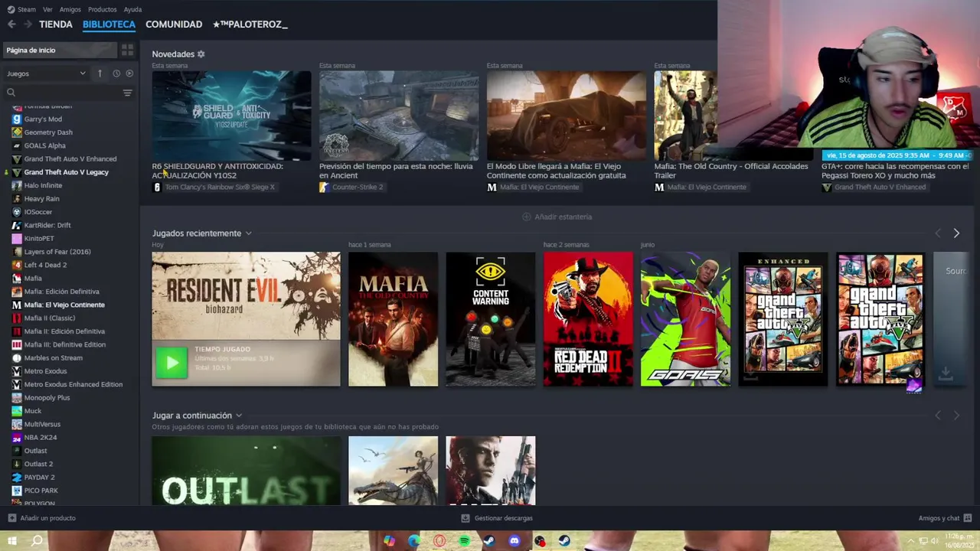Open the Amigos menu
The height and width of the screenshot is (551, 980).
click(x=70, y=9)
